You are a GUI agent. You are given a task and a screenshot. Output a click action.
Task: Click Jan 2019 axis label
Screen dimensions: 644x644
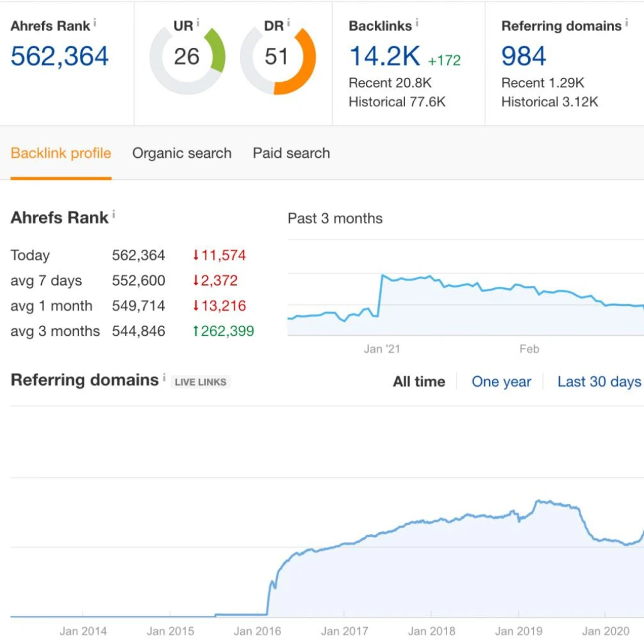coord(518,631)
